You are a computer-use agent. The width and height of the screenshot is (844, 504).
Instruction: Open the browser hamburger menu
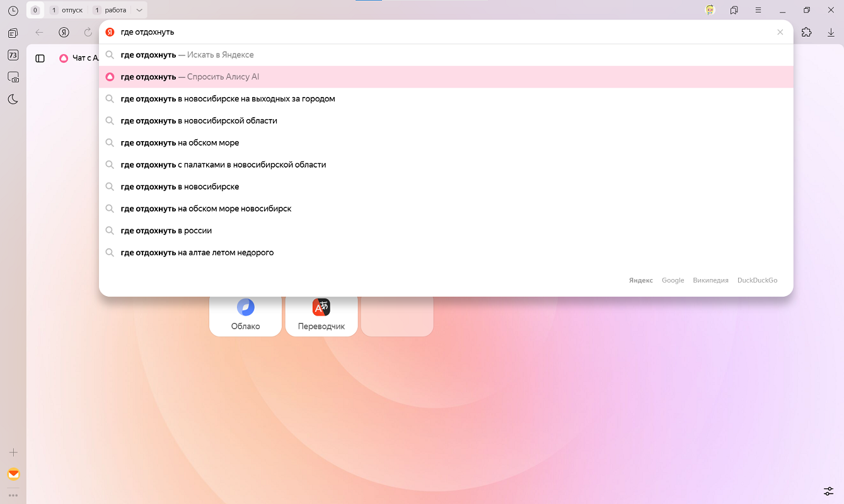click(758, 11)
